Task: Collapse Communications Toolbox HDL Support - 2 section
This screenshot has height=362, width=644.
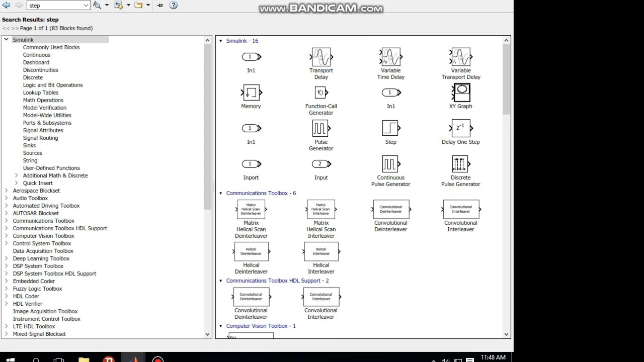Action: point(220,281)
